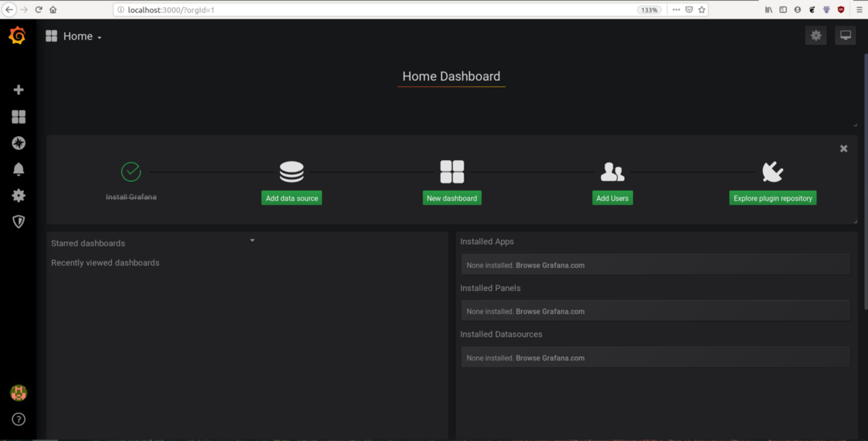The image size is (868, 441).
Task: Toggle the browser sidebar icon
Action: pos(783,9)
